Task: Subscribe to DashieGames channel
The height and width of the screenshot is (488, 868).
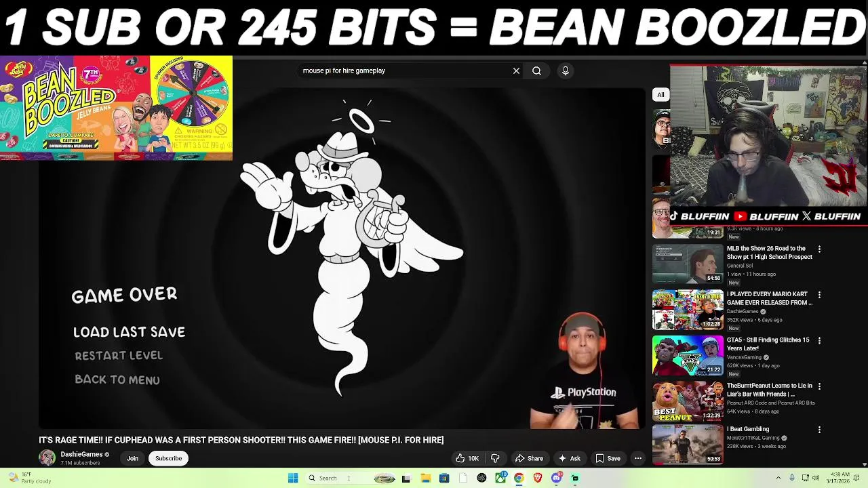Action: (x=168, y=459)
